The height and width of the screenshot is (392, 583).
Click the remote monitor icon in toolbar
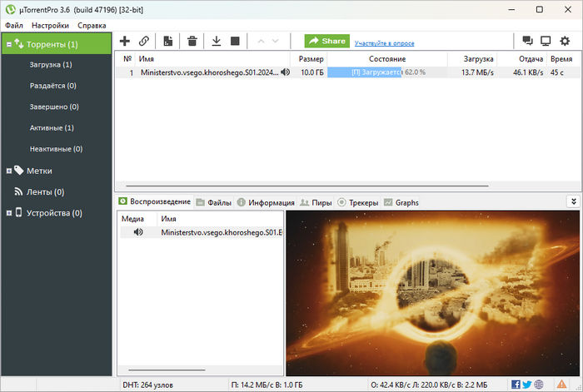[x=546, y=41]
